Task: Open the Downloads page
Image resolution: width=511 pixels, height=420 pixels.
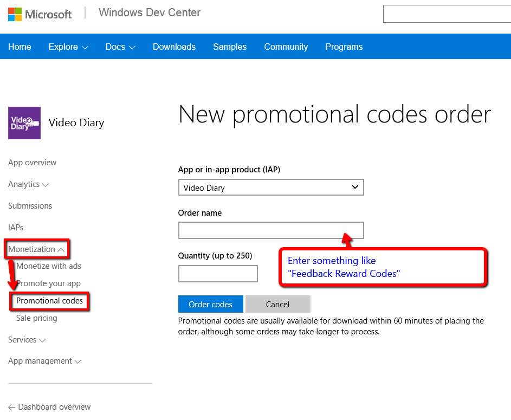Action: pos(174,47)
